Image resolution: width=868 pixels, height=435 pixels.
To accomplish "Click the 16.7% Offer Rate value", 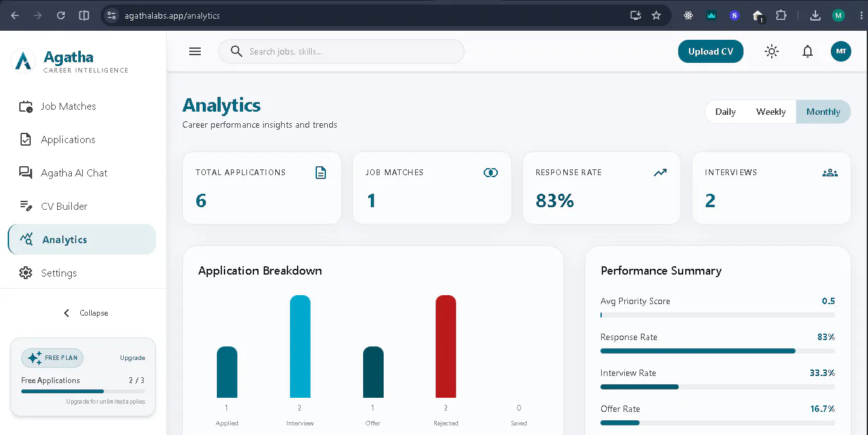I will coord(822,409).
